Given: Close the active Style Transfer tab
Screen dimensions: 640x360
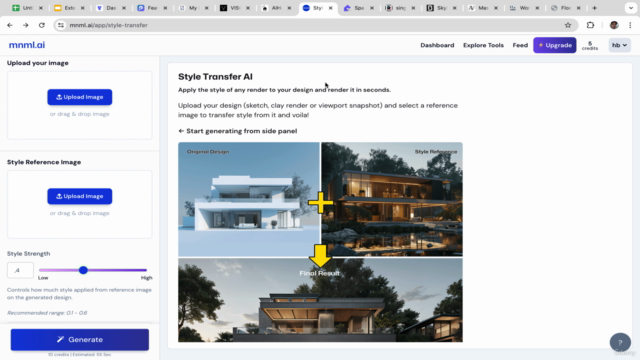Looking at the screenshot, I should (331, 8).
